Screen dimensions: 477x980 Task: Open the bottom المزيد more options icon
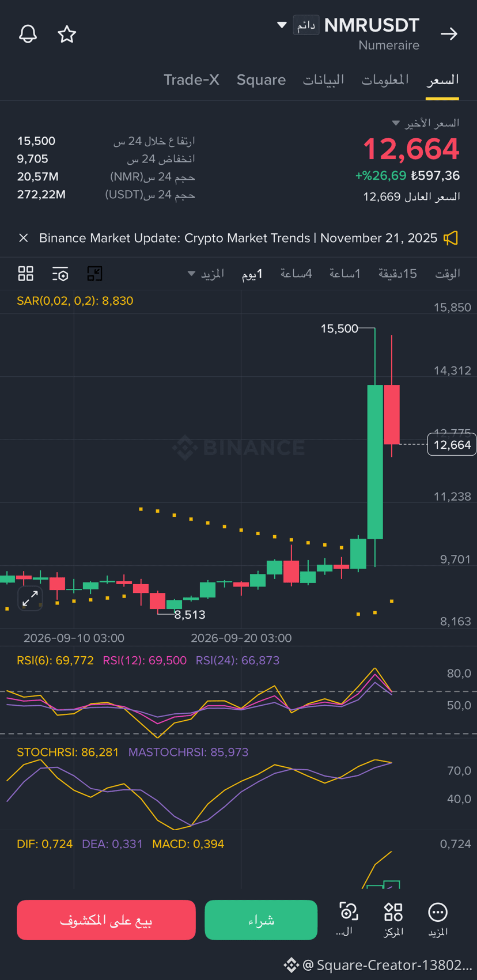[438, 920]
